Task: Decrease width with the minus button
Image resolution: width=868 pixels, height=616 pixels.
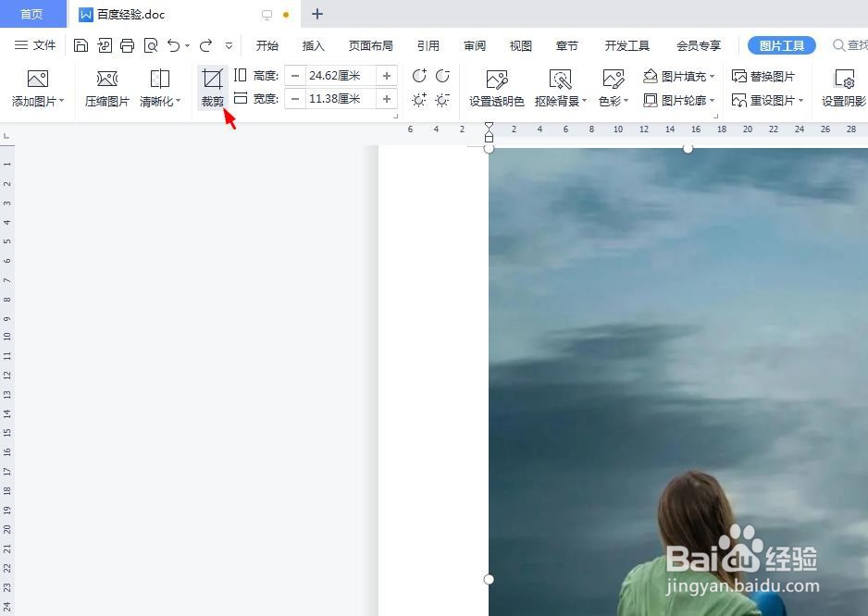Action: click(295, 99)
